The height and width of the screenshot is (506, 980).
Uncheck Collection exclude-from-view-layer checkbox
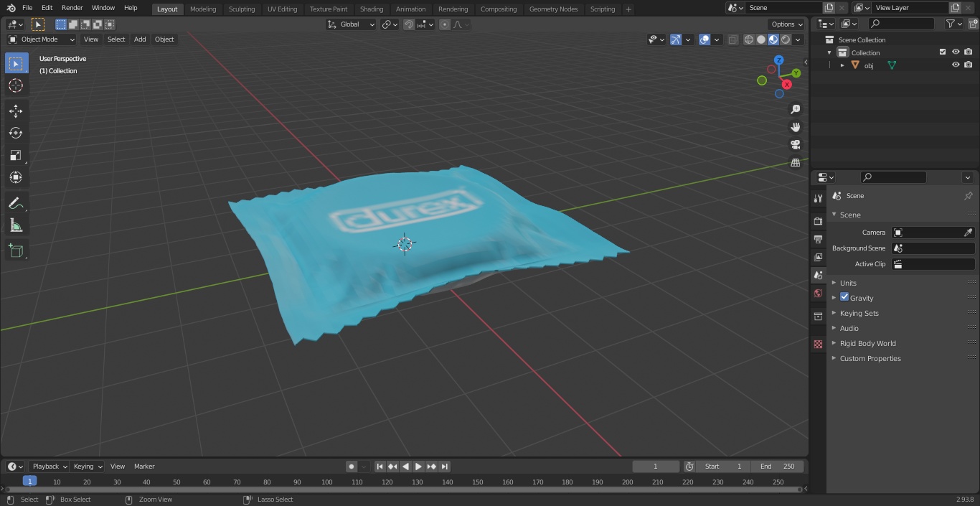pyautogui.click(x=943, y=52)
